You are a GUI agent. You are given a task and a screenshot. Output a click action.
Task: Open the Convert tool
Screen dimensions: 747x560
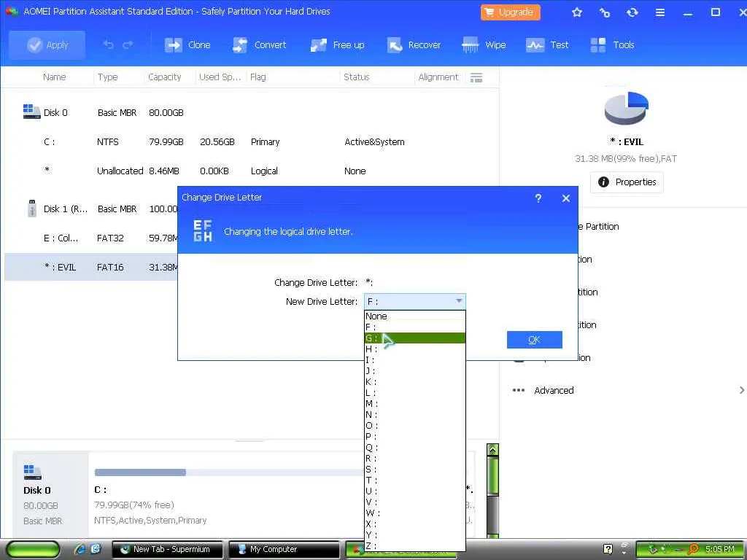pos(259,44)
